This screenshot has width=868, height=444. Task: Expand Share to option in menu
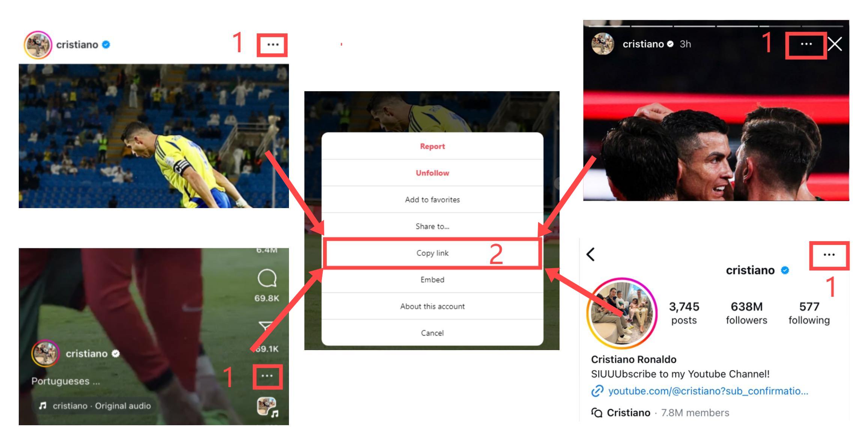point(433,226)
